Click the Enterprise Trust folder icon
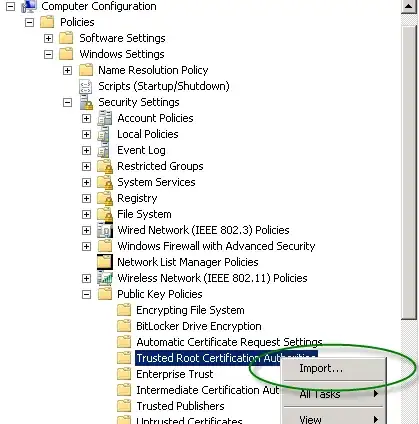Image resolution: width=419 pixels, height=424 pixels. (124, 374)
